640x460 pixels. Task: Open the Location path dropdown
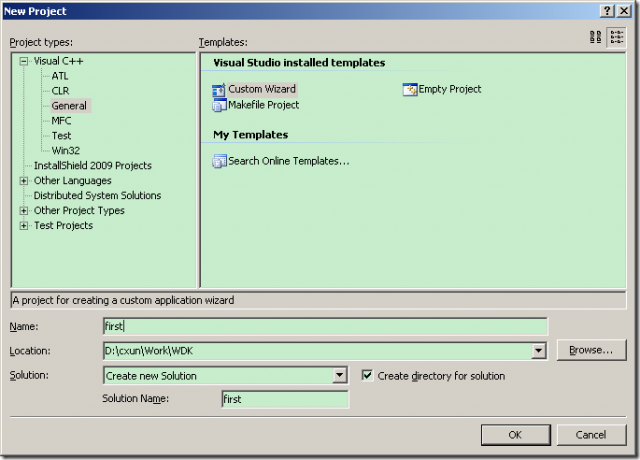(x=538, y=351)
